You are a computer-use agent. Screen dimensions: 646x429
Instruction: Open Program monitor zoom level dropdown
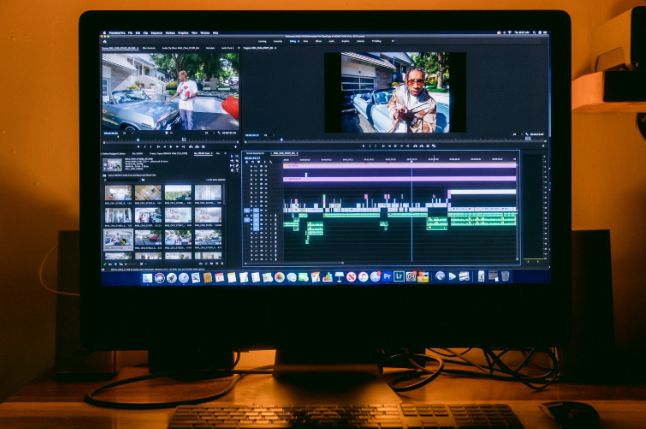pos(269,135)
